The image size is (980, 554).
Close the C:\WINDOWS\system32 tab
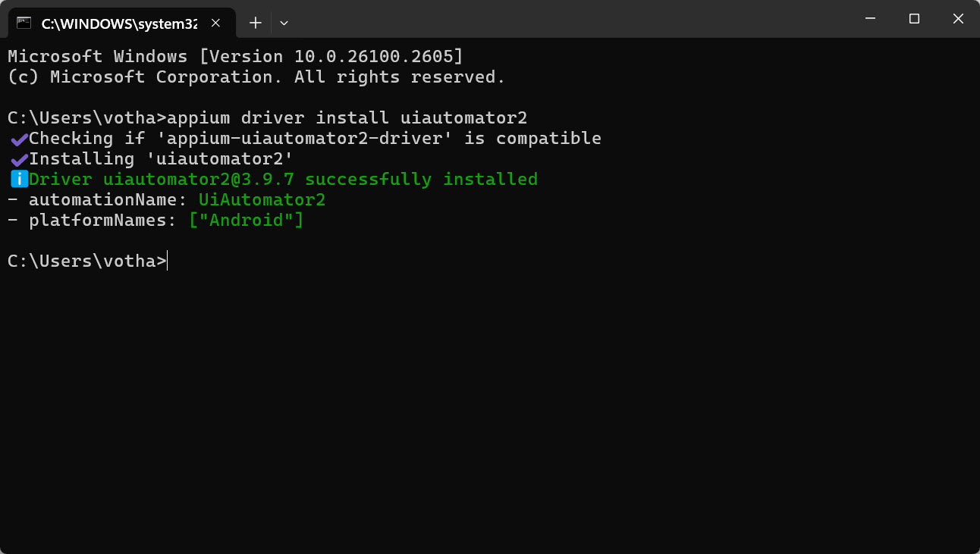[x=215, y=23]
